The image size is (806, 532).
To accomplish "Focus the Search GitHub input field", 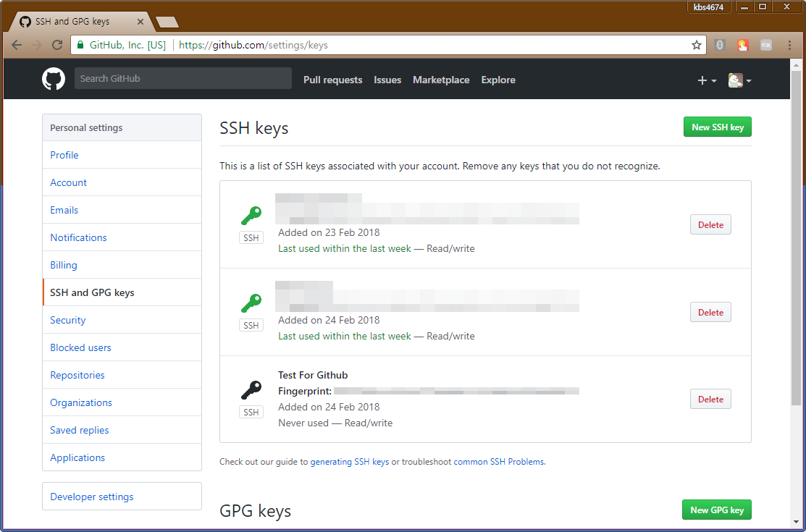I will point(183,78).
